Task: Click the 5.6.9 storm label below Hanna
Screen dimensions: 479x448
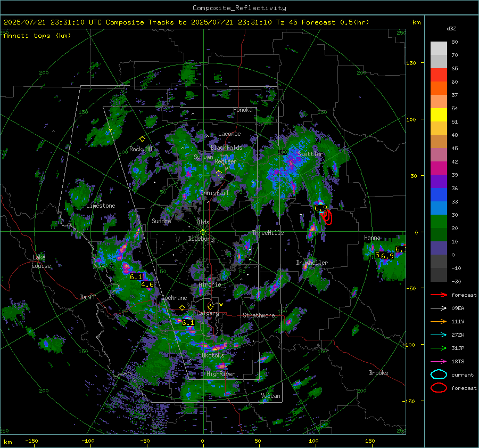Action: [x=384, y=255]
